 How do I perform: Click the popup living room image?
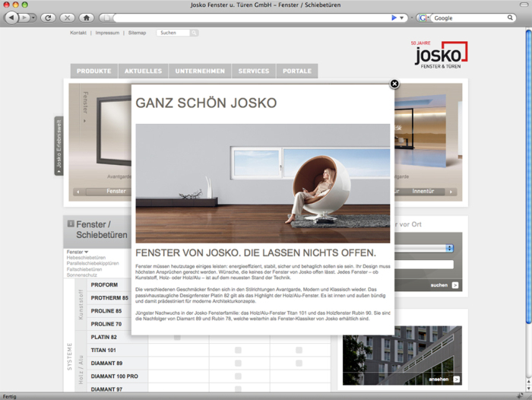(263, 183)
